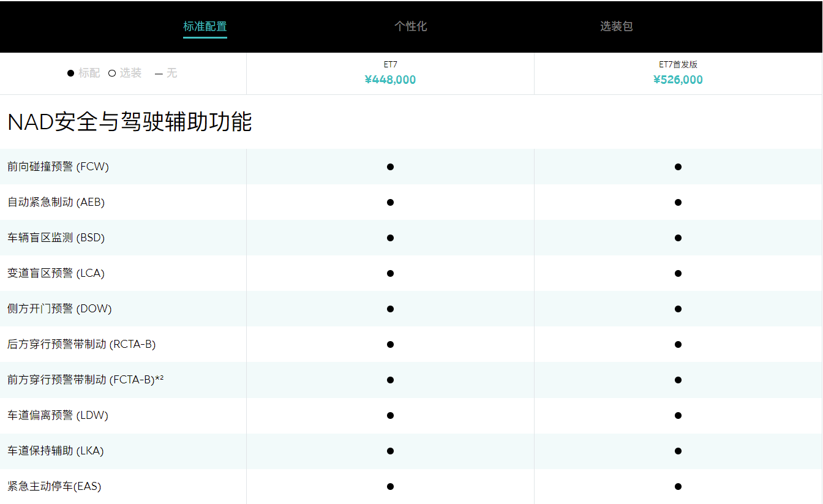Click the ET7首发版 standard dot for RCTA-B
This screenshot has width=823, height=504.
678,344
